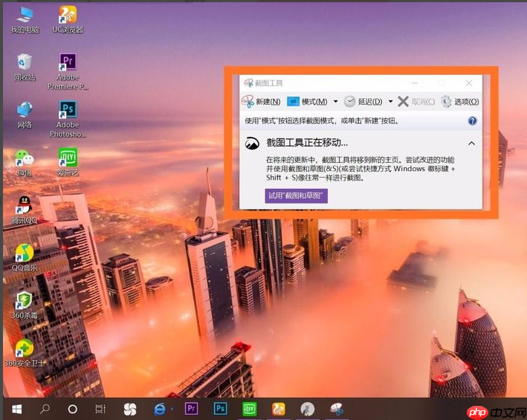
Task: Open the 模式 dropdown arrow
Action: [x=335, y=101]
